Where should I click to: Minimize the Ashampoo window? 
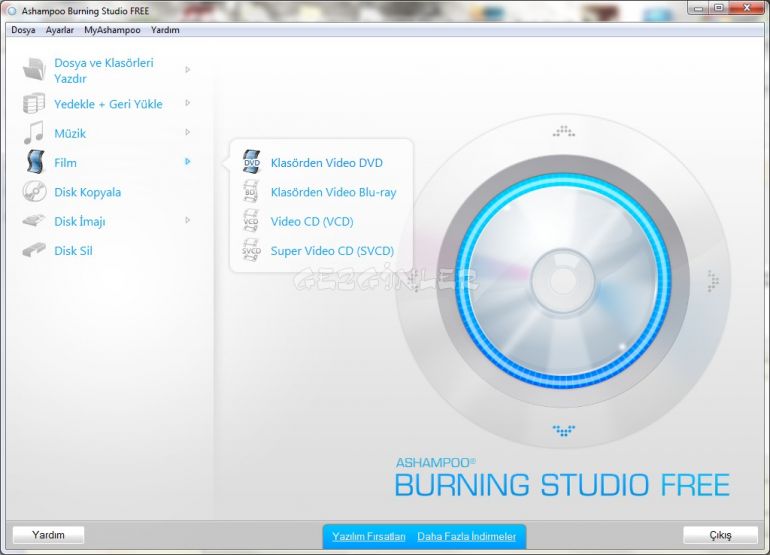tap(699, 8)
